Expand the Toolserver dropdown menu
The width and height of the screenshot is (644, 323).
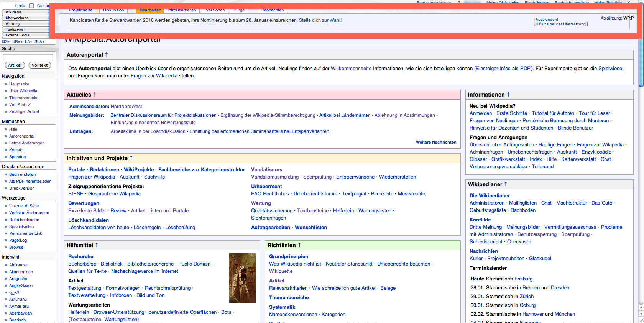(25, 30)
